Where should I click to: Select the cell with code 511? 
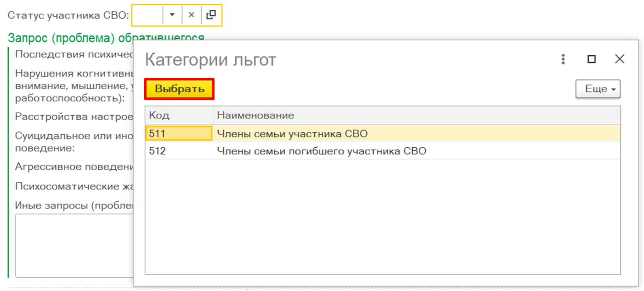tap(179, 133)
